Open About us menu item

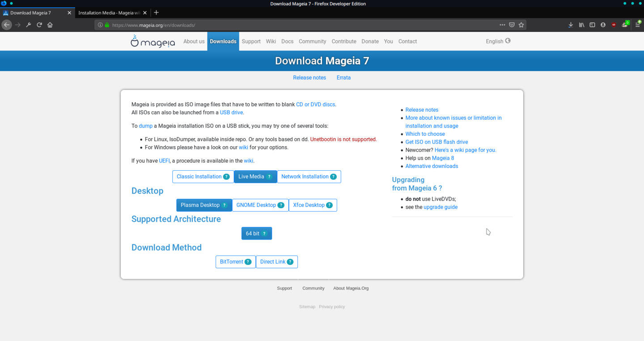coord(194,41)
